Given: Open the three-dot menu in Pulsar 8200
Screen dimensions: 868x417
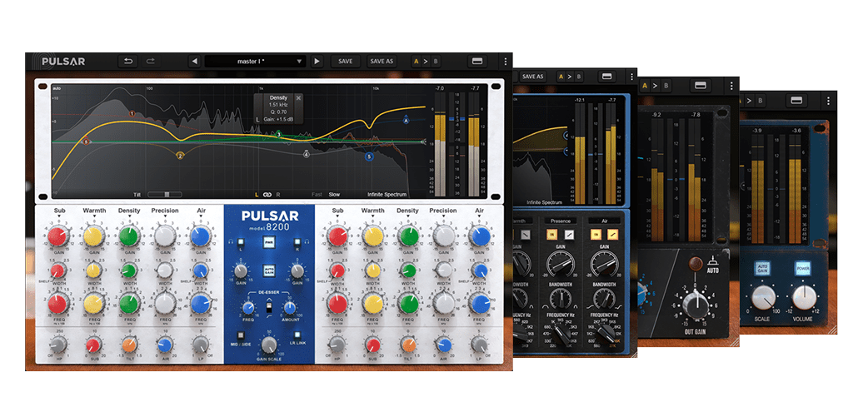Looking at the screenshot, I should (505, 62).
